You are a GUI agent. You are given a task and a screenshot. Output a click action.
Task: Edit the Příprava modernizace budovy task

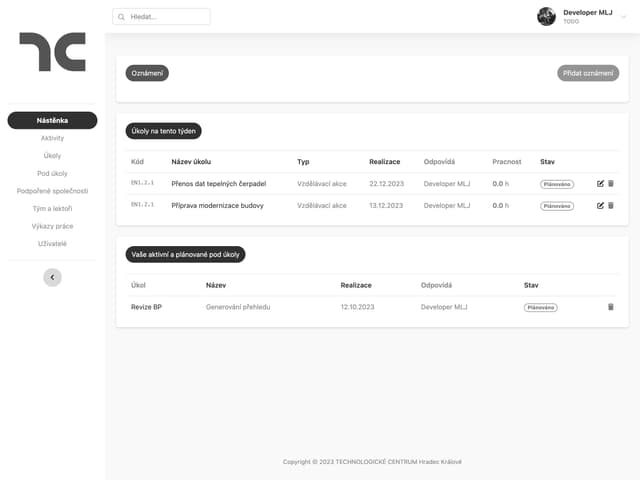pos(600,205)
